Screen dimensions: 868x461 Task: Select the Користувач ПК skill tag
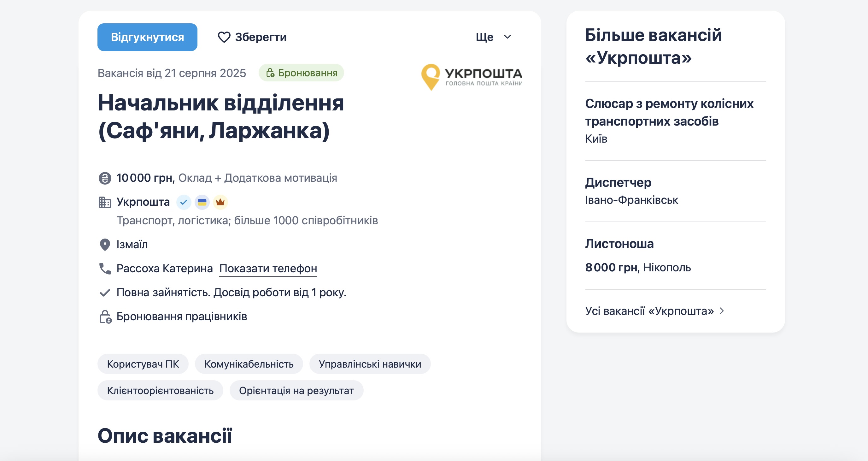click(143, 364)
